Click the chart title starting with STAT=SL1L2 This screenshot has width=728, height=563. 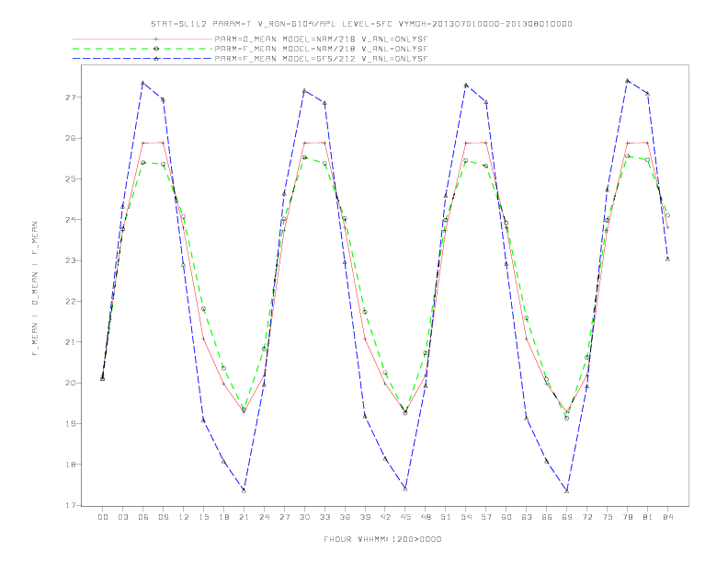(361, 24)
